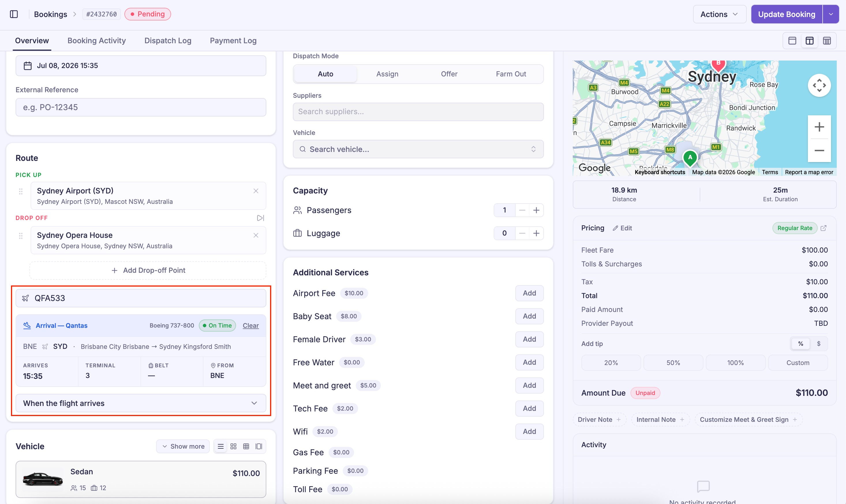This screenshot has width=846, height=504.
Task: Switch to single-column layout view icon
Action: [792, 41]
